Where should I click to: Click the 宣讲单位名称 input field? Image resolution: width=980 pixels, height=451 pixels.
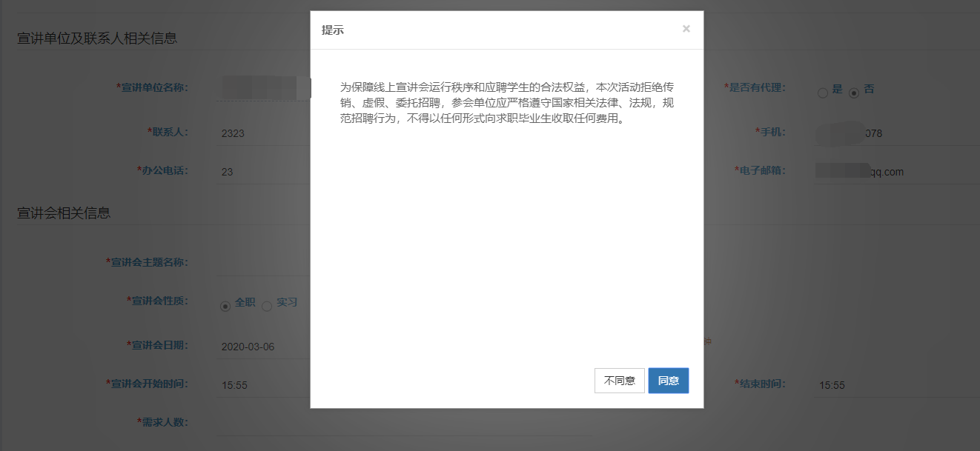[263, 88]
